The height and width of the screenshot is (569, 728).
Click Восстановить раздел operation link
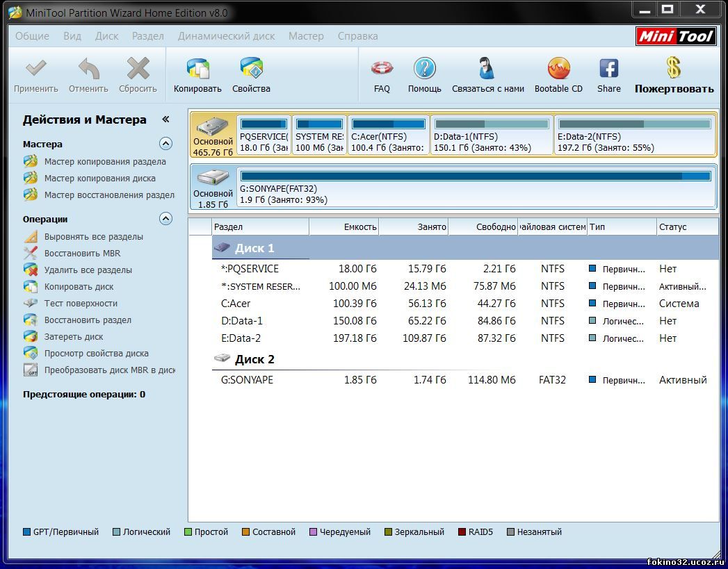click(x=88, y=320)
